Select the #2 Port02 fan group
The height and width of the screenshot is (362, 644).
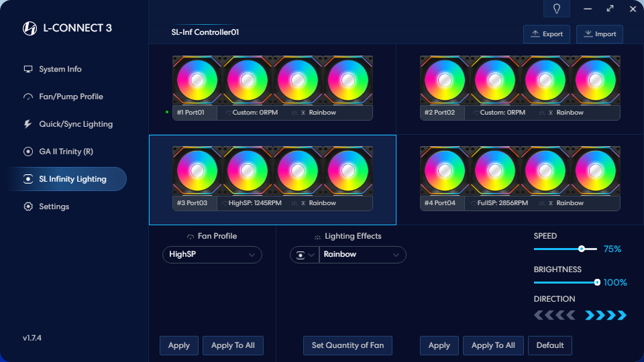(x=520, y=88)
